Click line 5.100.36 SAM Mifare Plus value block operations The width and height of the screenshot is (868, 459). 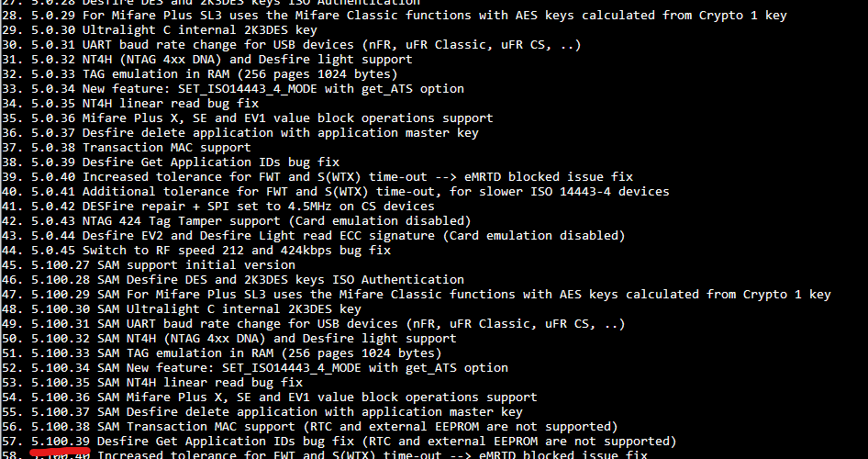coord(270,397)
